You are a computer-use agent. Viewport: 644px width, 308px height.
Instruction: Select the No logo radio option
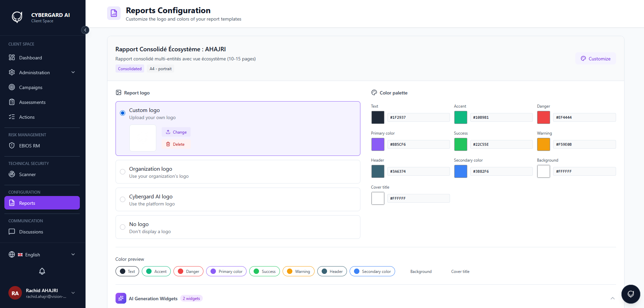pos(123,227)
